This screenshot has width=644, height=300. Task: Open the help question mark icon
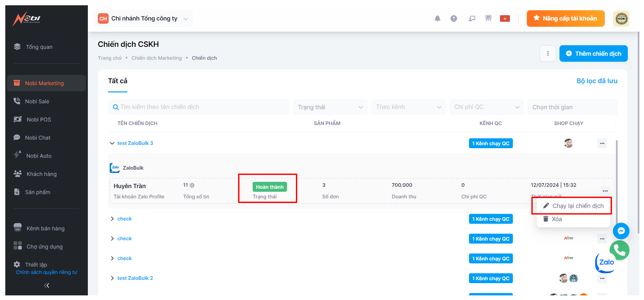[x=454, y=18]
